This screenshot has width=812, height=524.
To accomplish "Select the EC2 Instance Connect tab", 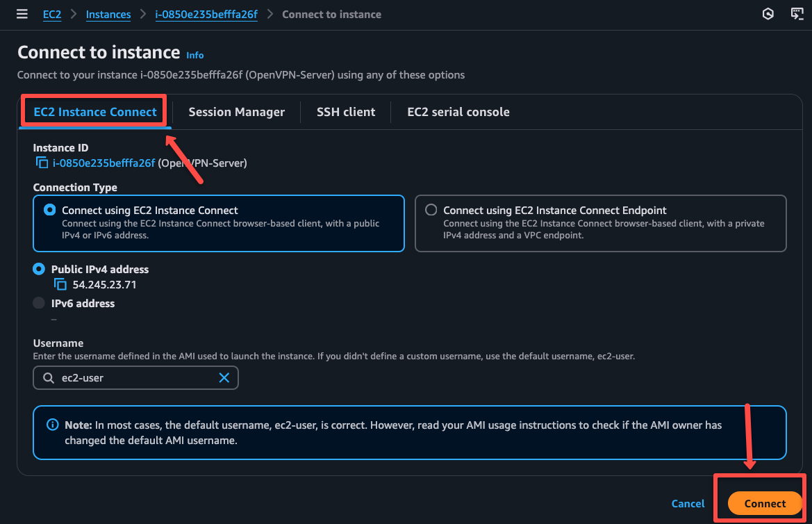I will [x=94, y=111].
